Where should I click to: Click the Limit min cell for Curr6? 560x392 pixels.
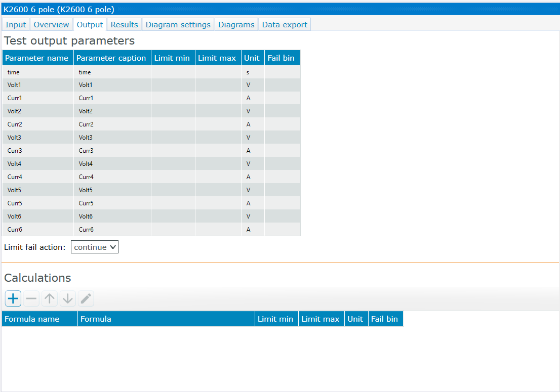173,229
